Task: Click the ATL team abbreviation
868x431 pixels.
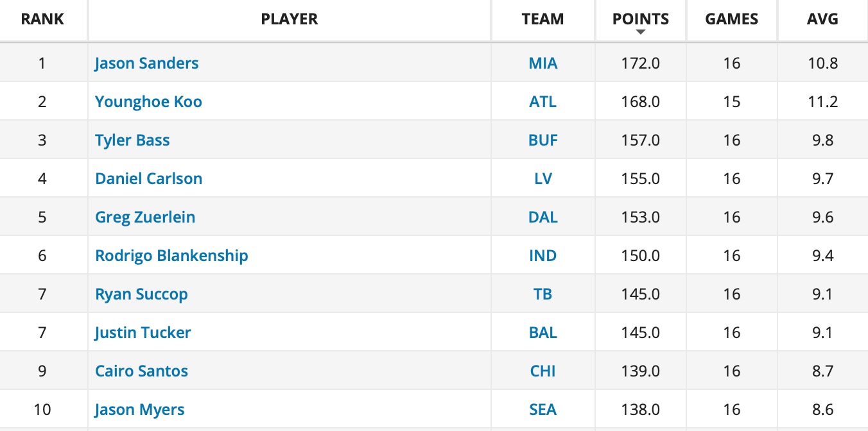Action: pos(543,101)
